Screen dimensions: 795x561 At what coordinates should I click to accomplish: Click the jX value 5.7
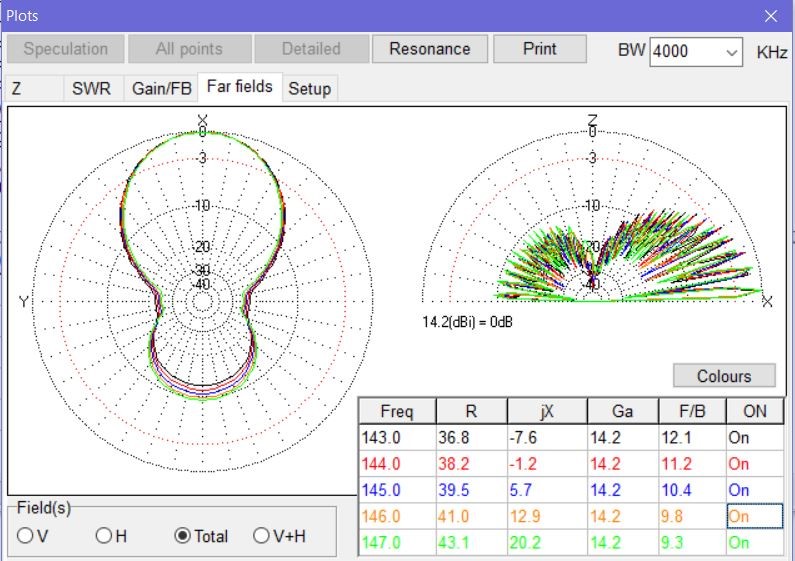547,490
